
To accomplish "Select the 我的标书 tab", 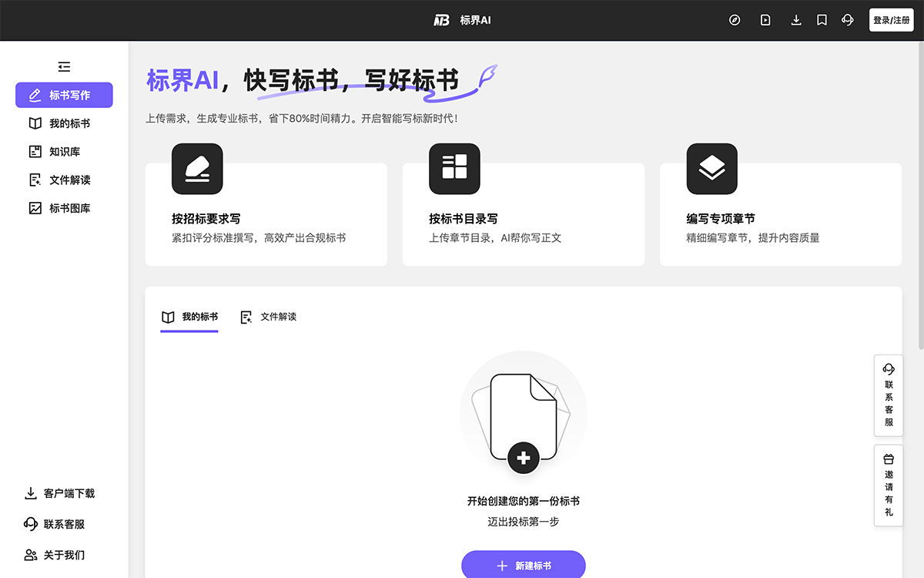I will (189, 317).
